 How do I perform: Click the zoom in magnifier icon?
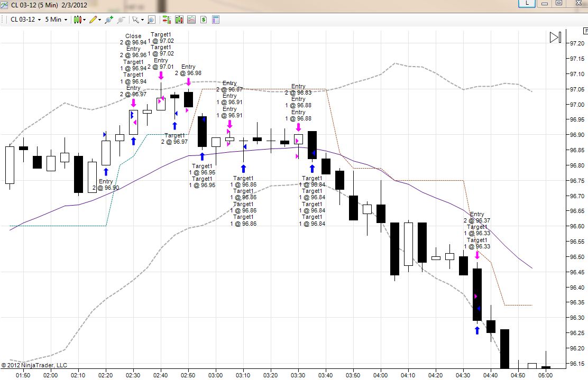pyautogui.click(x=109, y=20)
